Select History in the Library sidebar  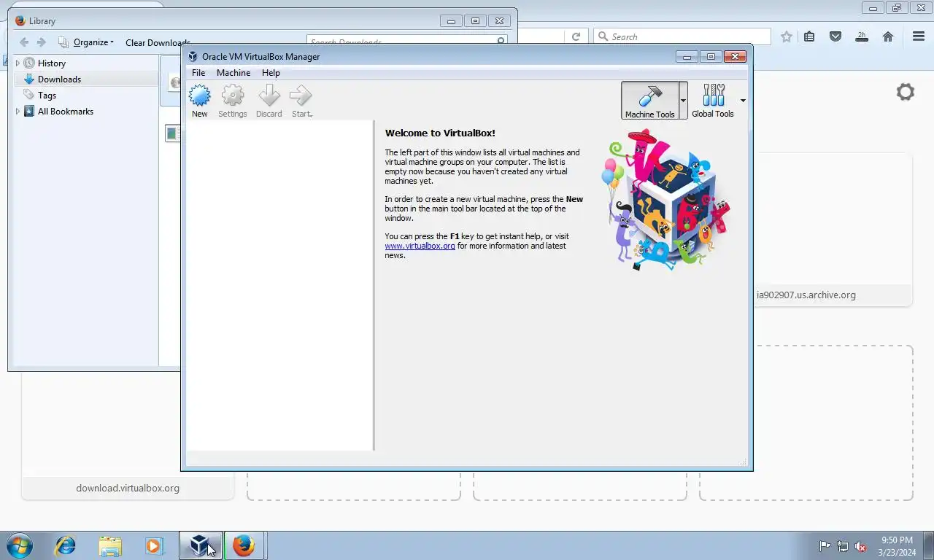(51, 63)
